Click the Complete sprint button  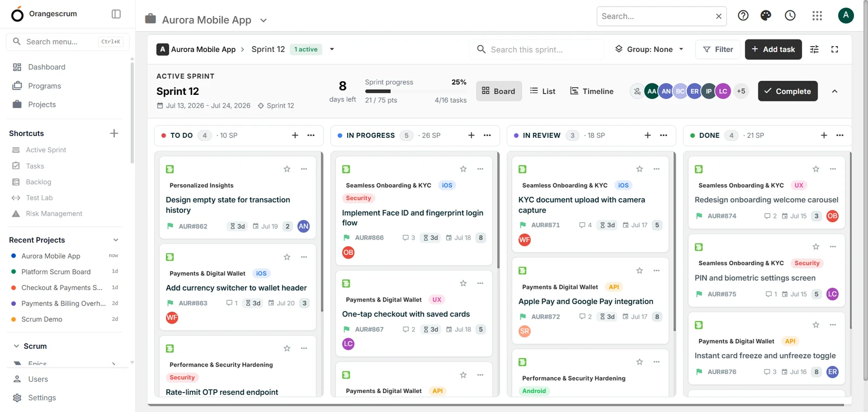pyautogui.click(x=788, y=91)
